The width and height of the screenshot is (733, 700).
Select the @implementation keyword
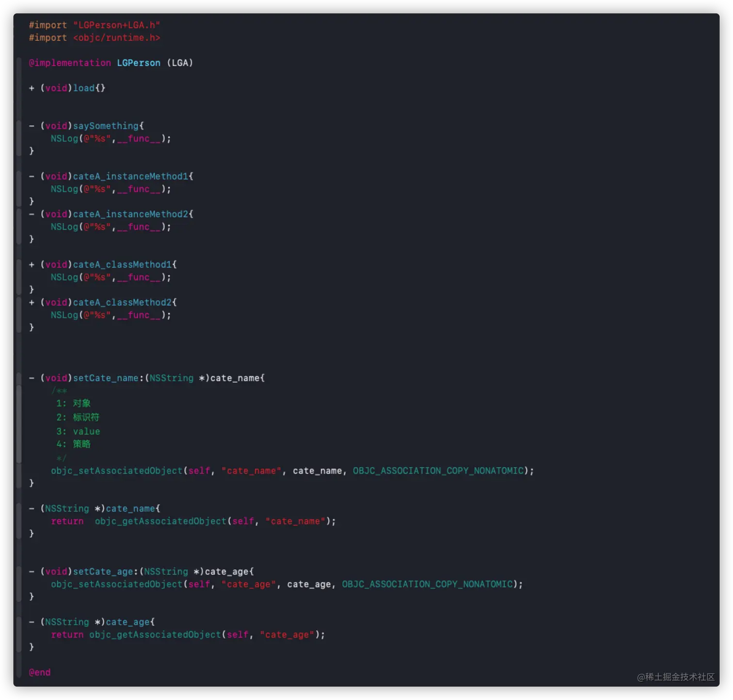[70, 63]
